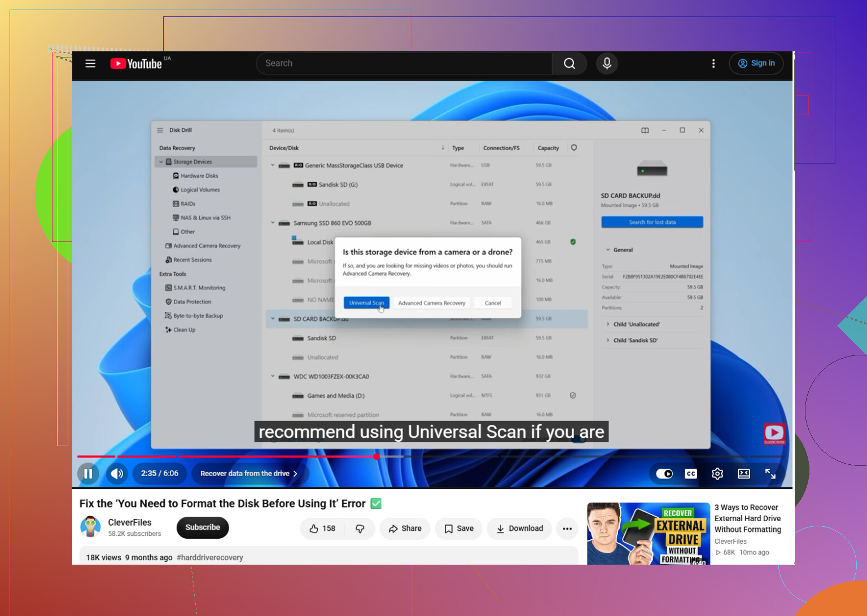This screenshot has height=616, width=867.
Task: Open chapter 'Recover data from the drive'
Action: pos(249,473)
